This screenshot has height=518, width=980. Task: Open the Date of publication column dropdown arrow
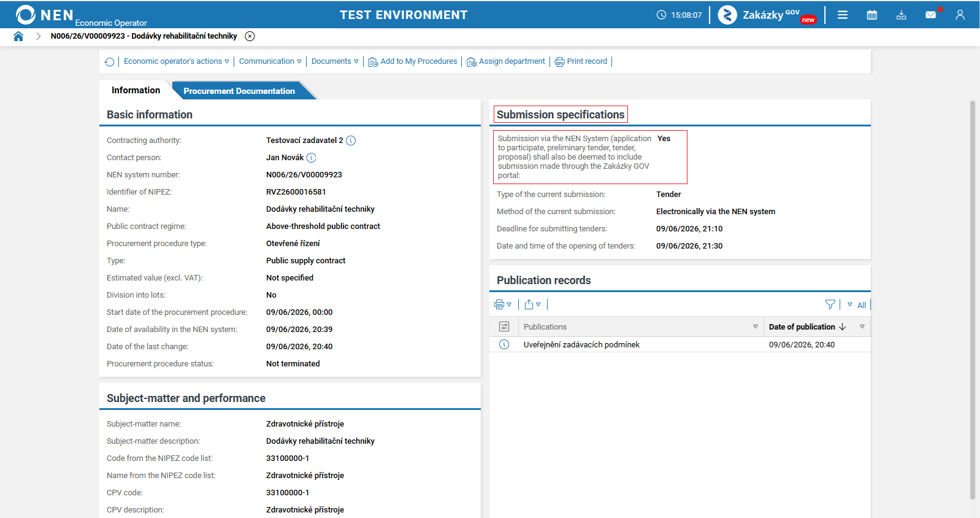point(862,327)
